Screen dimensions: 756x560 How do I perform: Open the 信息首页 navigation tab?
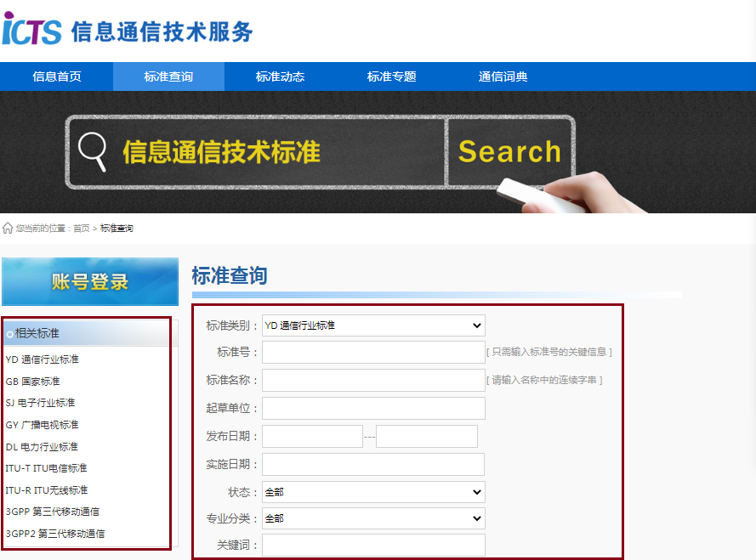(x=57, y=76)
